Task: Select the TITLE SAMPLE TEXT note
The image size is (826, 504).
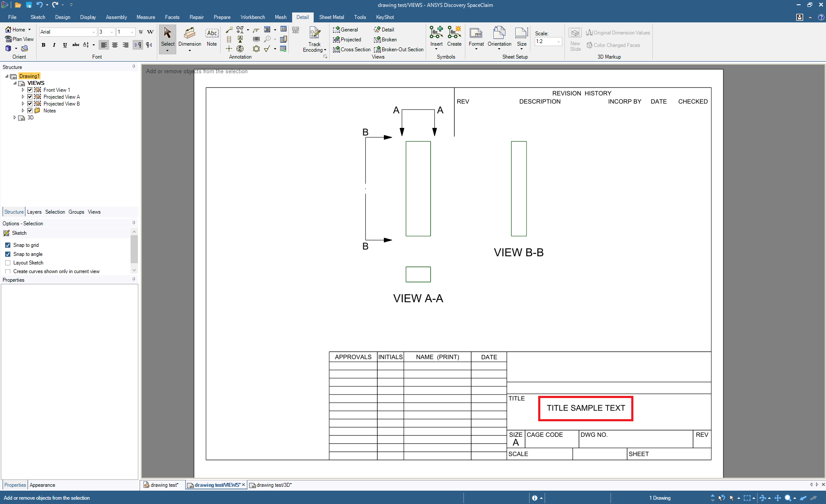Action: coord(586,408)
